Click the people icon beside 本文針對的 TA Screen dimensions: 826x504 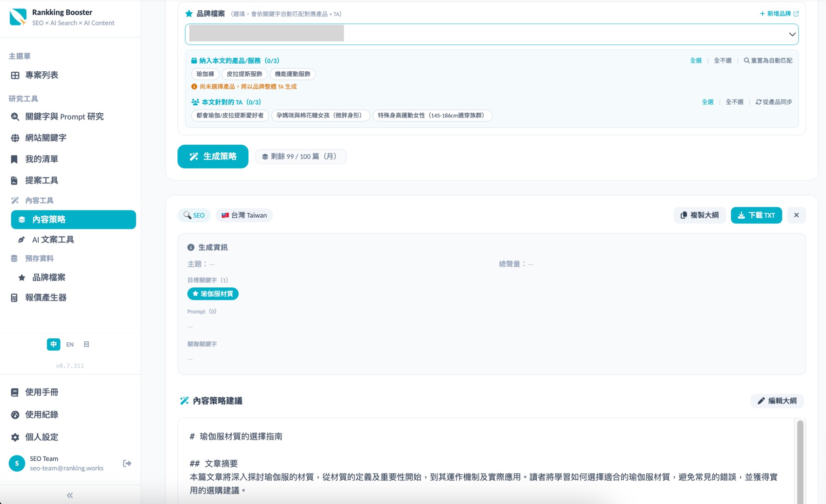point(195,102)
